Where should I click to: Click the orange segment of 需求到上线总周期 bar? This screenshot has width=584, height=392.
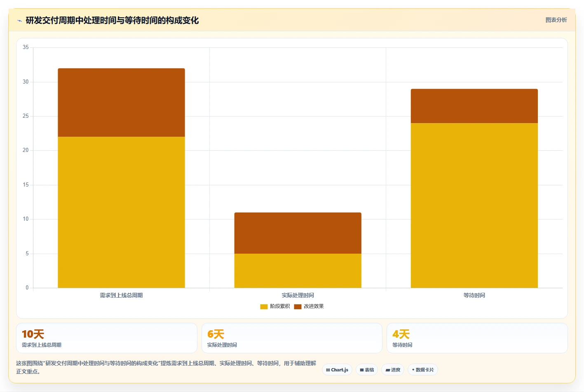[121, 103]
